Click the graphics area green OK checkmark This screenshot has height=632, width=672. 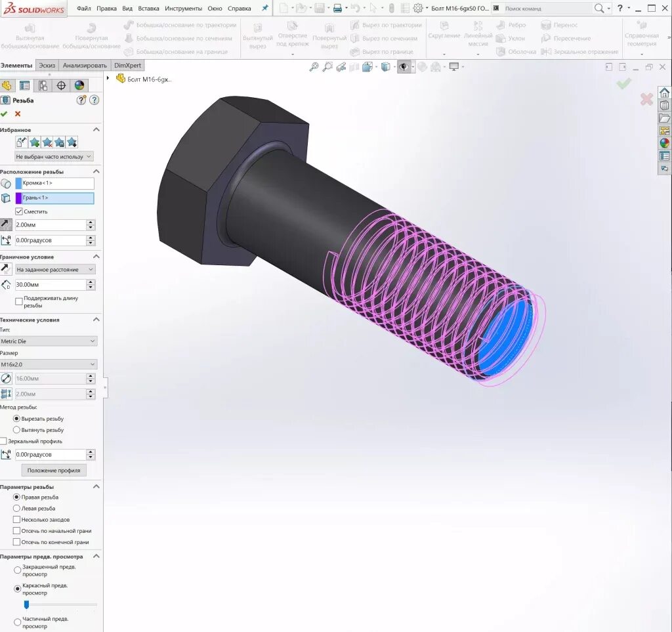coord(623,83)
